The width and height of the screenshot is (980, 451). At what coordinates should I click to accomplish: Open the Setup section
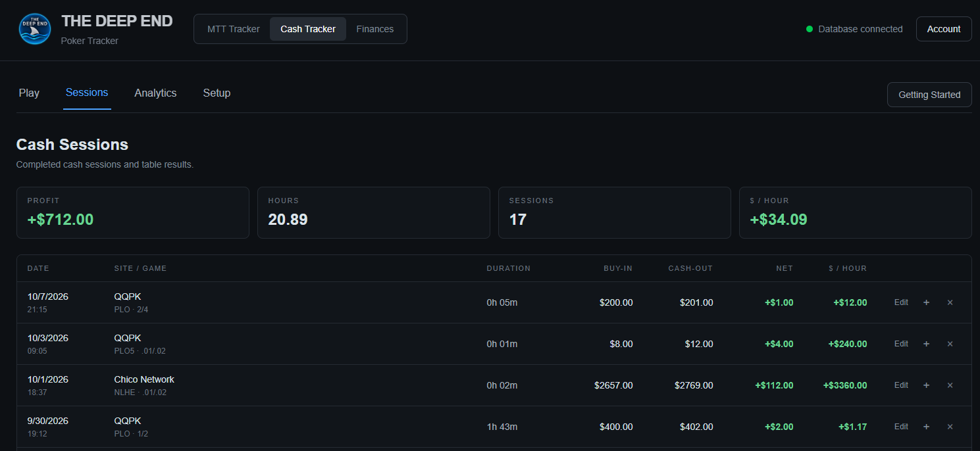click(x=217, y=93)
